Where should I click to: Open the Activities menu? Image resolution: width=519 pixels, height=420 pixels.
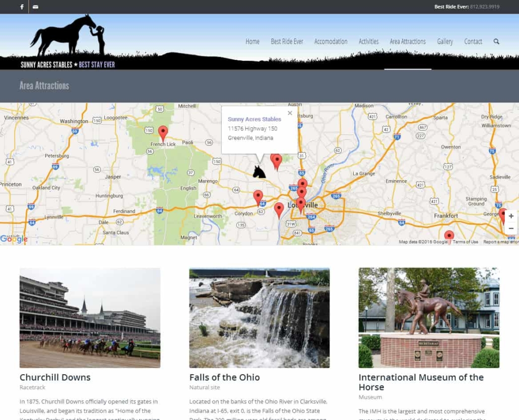(x=368, y=42)
